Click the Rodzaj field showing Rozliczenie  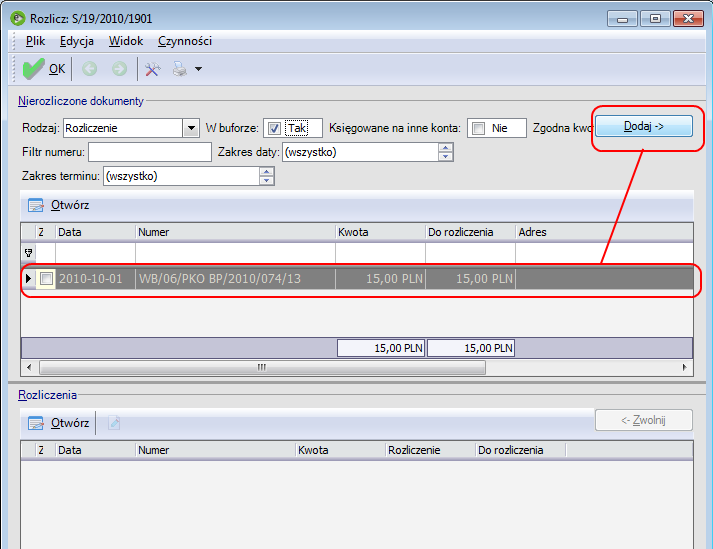[x=123, y=128]
